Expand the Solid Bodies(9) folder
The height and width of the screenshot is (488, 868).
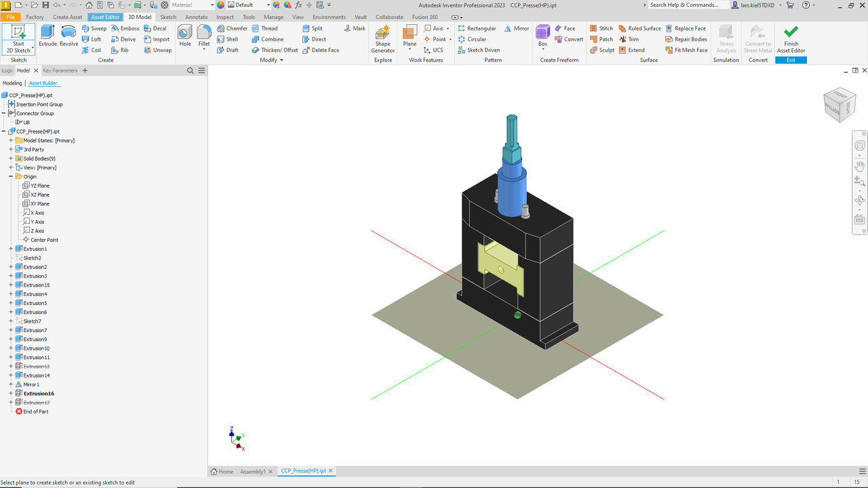click(x=11, y=159)
